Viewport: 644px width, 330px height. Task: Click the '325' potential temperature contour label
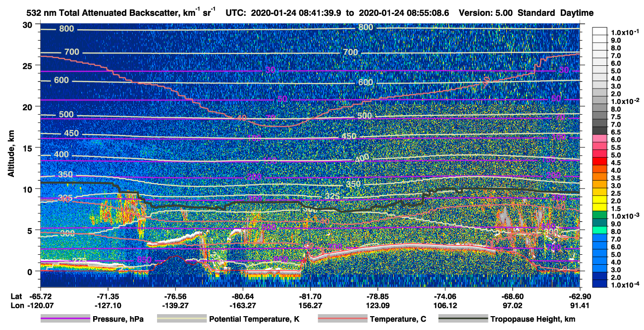point(332,196)
